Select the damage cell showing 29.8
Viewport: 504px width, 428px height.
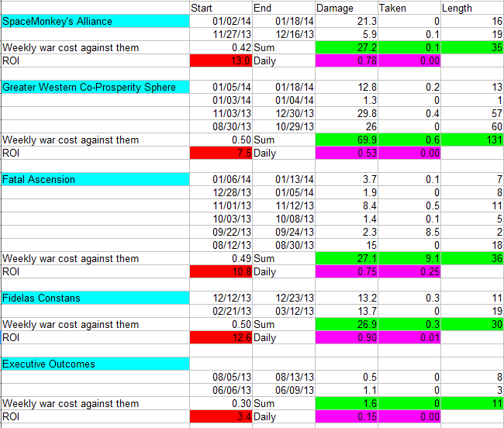tap(347, 113)
